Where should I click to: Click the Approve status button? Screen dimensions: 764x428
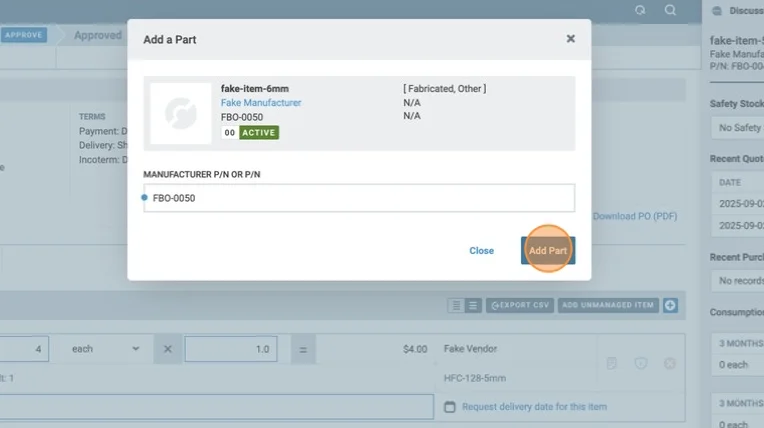[24, 35]
